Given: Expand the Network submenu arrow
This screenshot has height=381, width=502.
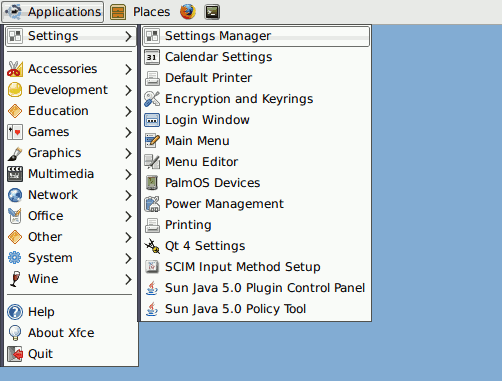Looking at the screenshot, I should 128,195.
